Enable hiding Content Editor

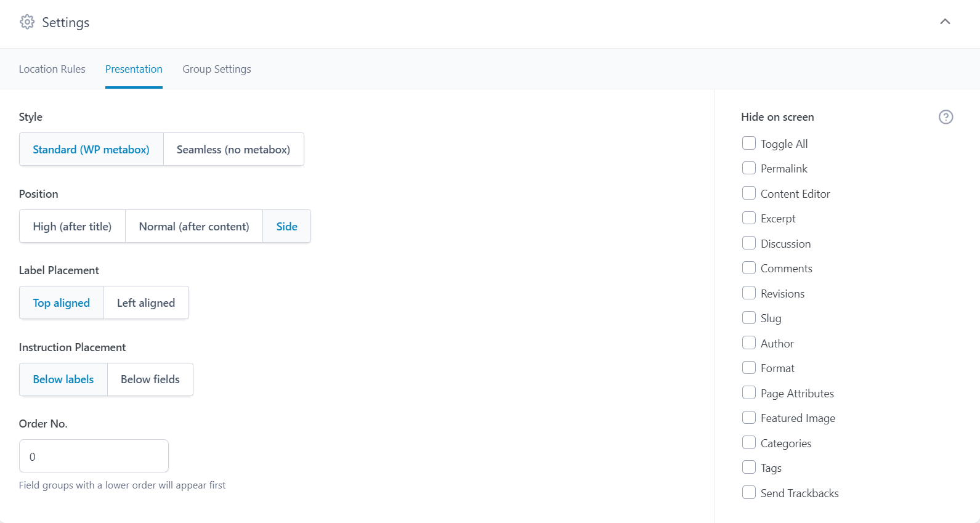point(749,193)
